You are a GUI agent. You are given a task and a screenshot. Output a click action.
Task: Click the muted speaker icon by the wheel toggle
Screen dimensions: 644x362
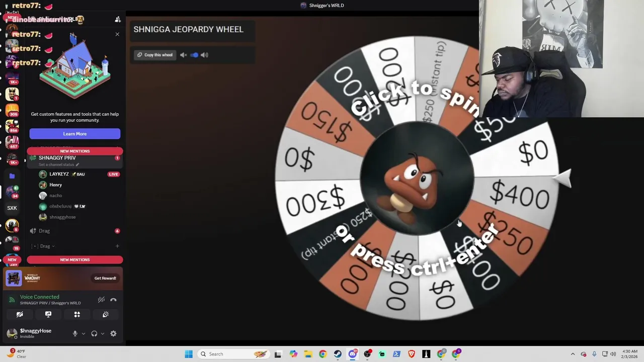pos(184,55)
